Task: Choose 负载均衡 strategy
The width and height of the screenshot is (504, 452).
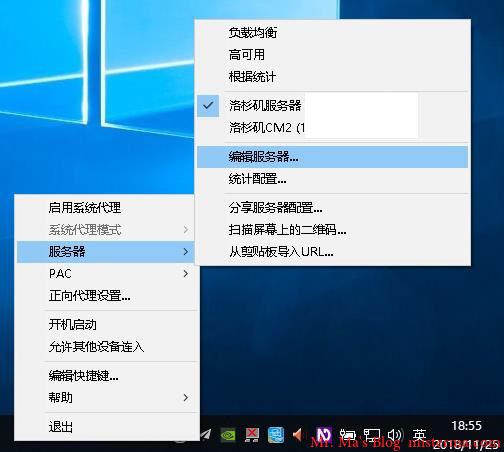Action: pyautogui.click(x=332, y=33)
